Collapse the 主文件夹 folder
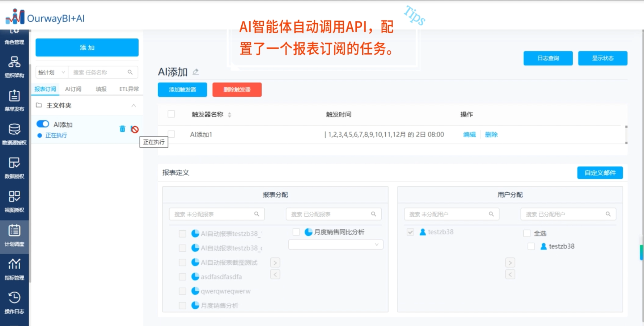The image size is (644, 326). [134, 105]
